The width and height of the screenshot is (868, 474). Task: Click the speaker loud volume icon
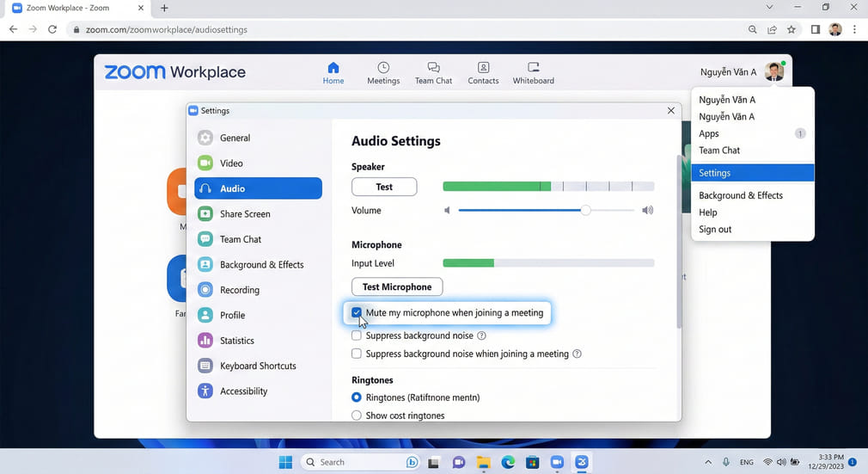[647, 211]
